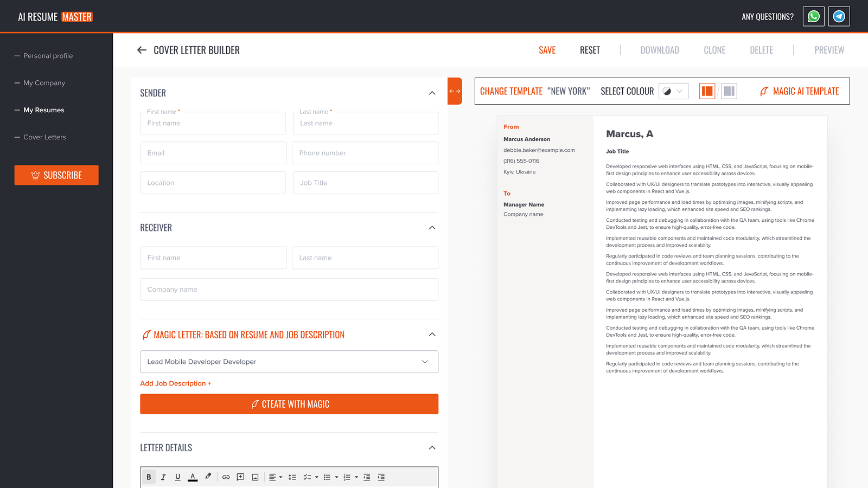
Task: Click the sender Email input field
Action: coord(213,153)
